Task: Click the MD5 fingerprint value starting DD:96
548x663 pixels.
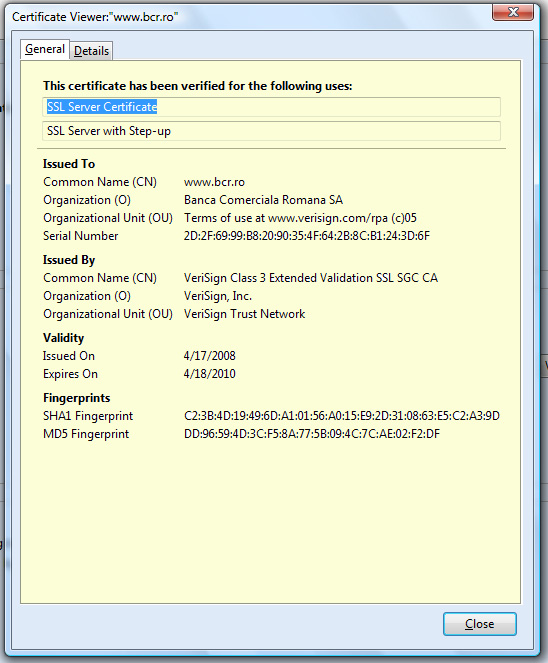Action: click(x=312, y=434)
